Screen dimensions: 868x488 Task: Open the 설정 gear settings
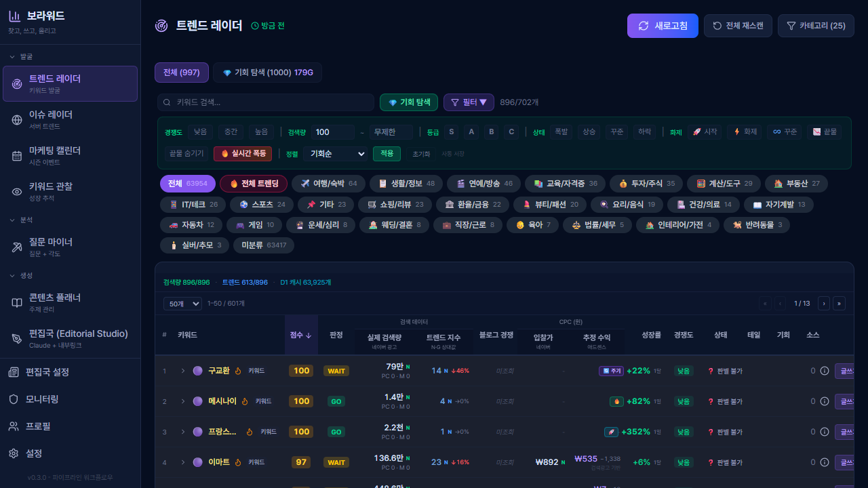coord(70,453)
